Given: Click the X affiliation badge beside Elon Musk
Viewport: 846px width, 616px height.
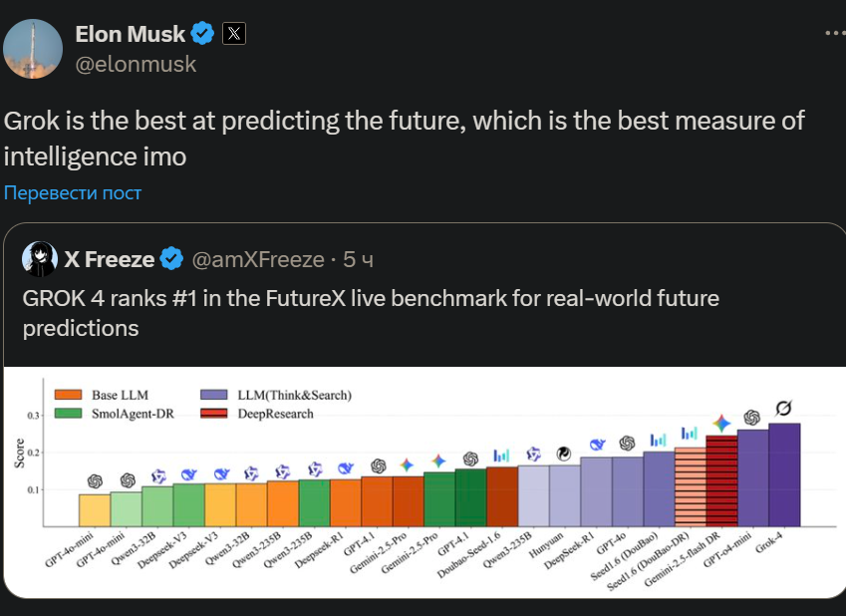Looking at the screenshot, I should [233, 34].
